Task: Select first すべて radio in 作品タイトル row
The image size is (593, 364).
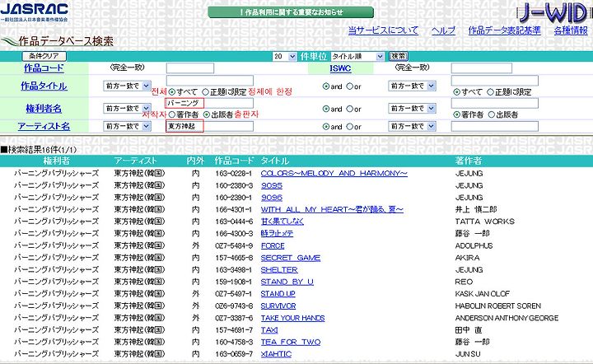Action: pyautogui.click(x=171, y=92)
